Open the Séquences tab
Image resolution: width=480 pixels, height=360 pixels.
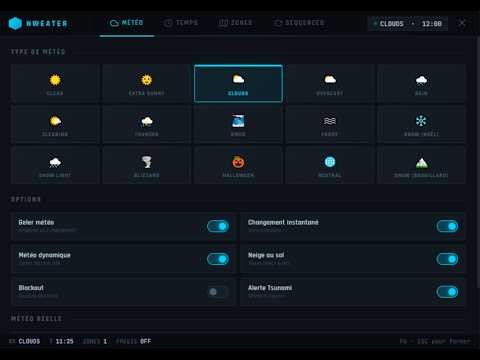coord(299,23)
